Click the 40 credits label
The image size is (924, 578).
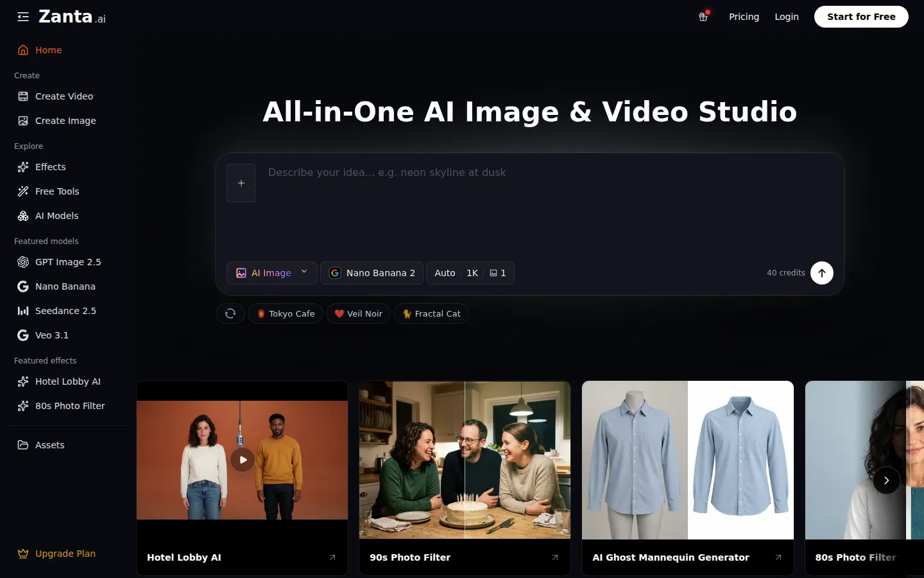(x=786, y=273)
